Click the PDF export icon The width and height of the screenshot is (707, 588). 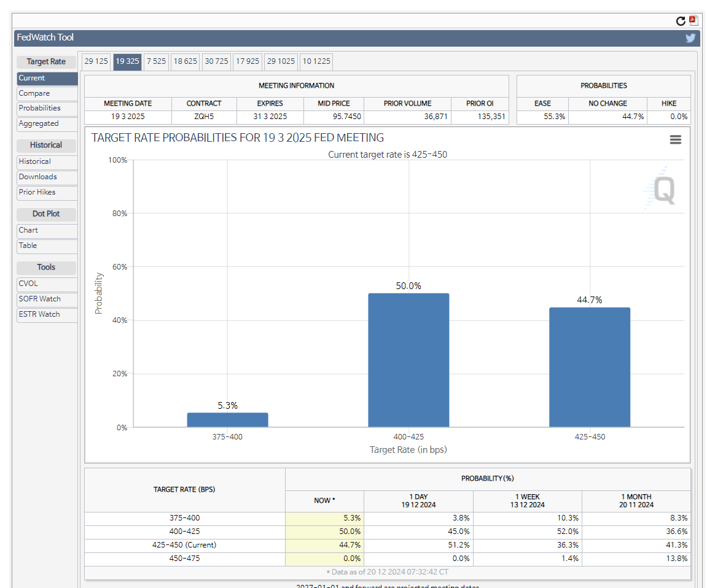693,20
